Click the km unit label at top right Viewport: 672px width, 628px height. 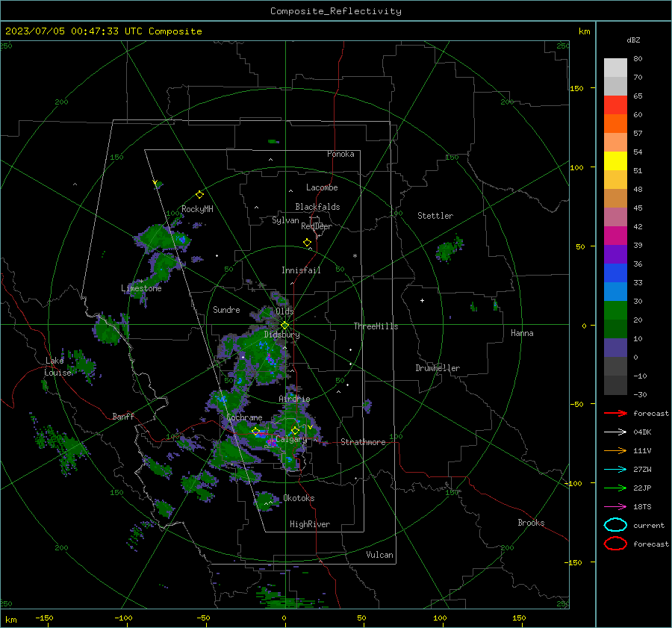tap(584, 31)
